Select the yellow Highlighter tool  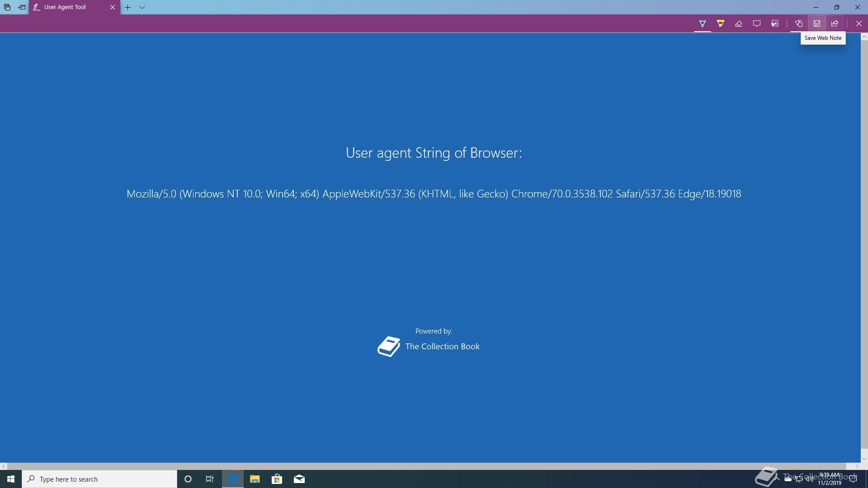click(x=721, y=23)
